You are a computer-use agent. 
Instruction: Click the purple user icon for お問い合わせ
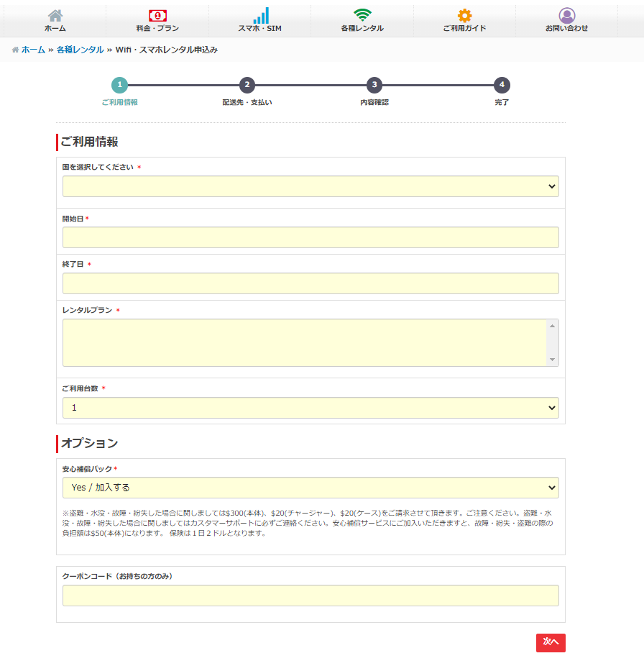[567, 16]
